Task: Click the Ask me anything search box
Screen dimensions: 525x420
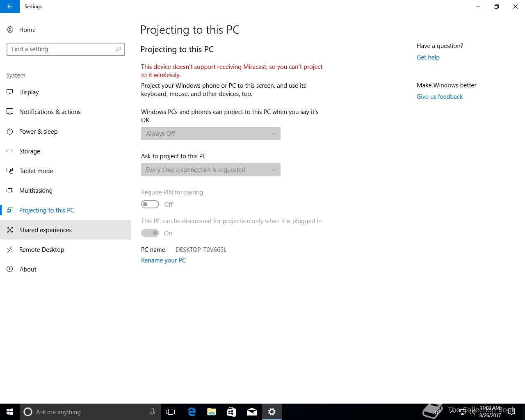Action: tap(89, 412)
